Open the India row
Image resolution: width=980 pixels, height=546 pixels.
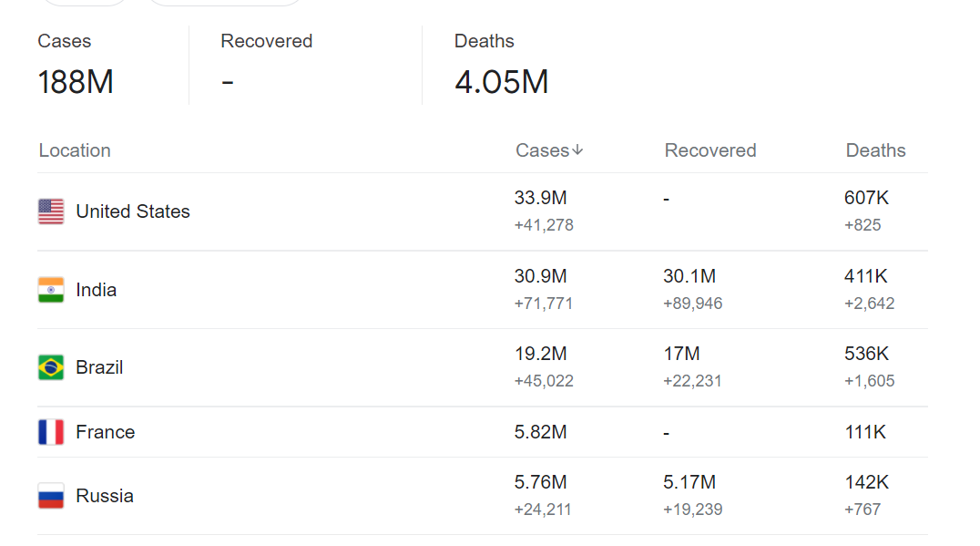point(483,290)
